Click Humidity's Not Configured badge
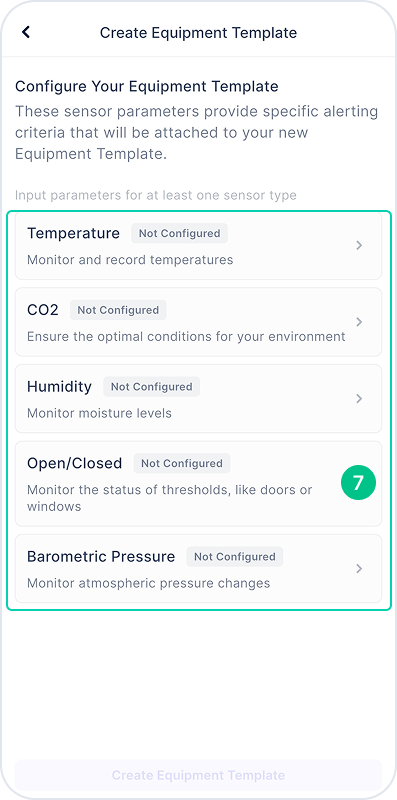Image resolution: width=397 pixels, height=800 pixels. (152, 387)
